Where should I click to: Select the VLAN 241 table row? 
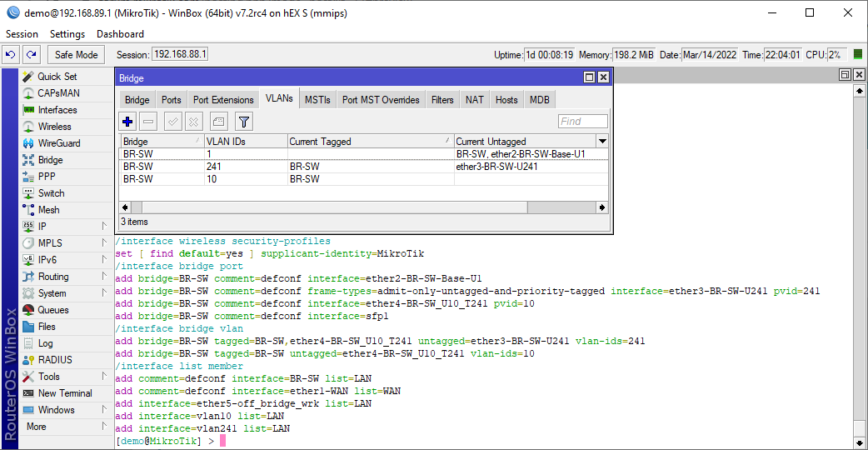pos(333,167)
